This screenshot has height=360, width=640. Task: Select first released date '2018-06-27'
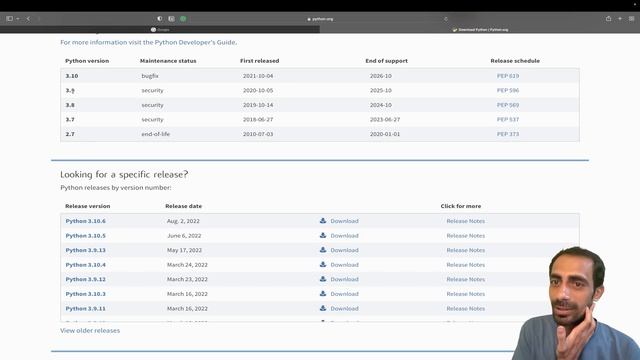(x=258, y=120)
